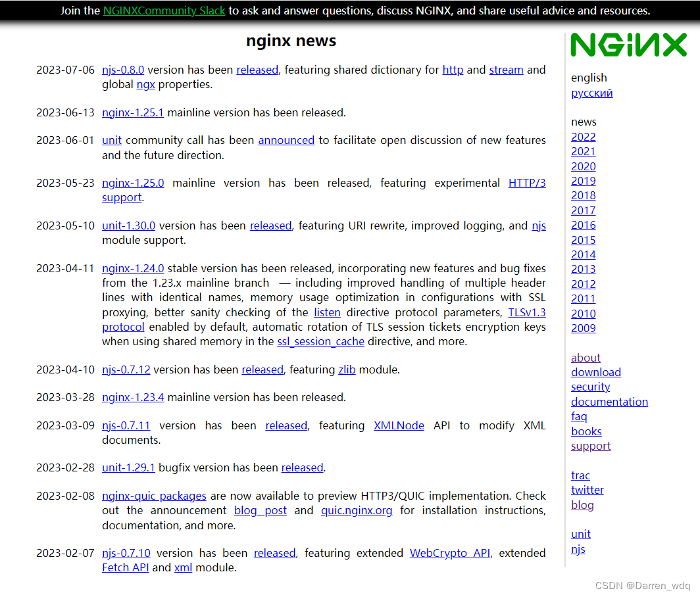This screenshot has height=597, width=700.
Task: Open the quic.nginx.org link
Action: coord(357,511)
